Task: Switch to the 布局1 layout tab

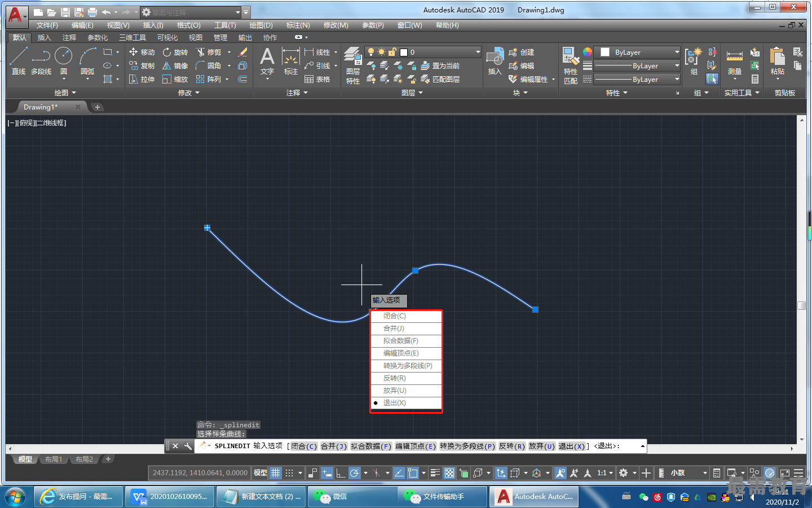Action: [x=54, y=459]
